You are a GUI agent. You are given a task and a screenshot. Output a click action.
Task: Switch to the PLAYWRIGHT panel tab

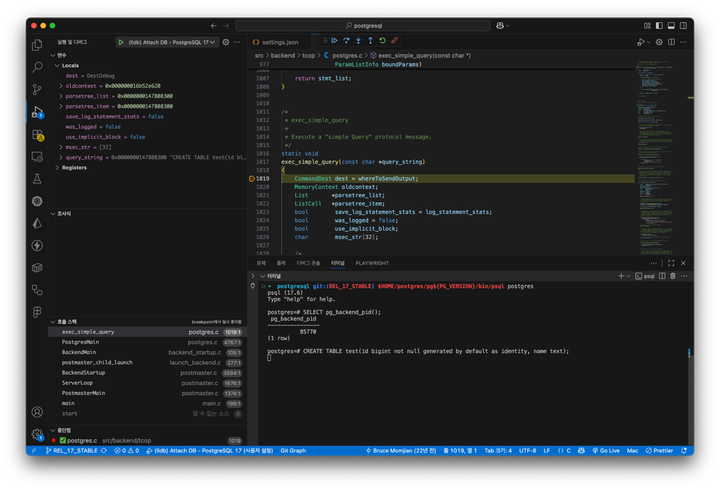point(372,263)
